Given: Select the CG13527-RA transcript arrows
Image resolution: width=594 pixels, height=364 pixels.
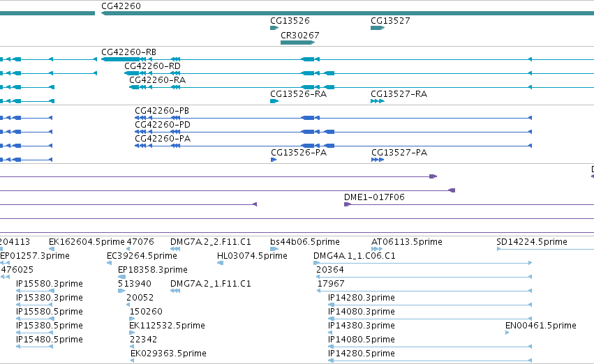Looking at the screenshot, I should coord(378,101).
